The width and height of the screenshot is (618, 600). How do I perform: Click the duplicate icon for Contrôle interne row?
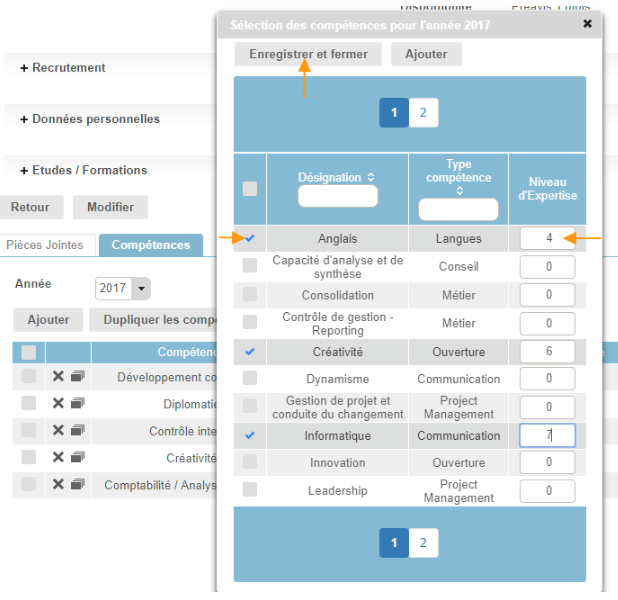(77, 430)
